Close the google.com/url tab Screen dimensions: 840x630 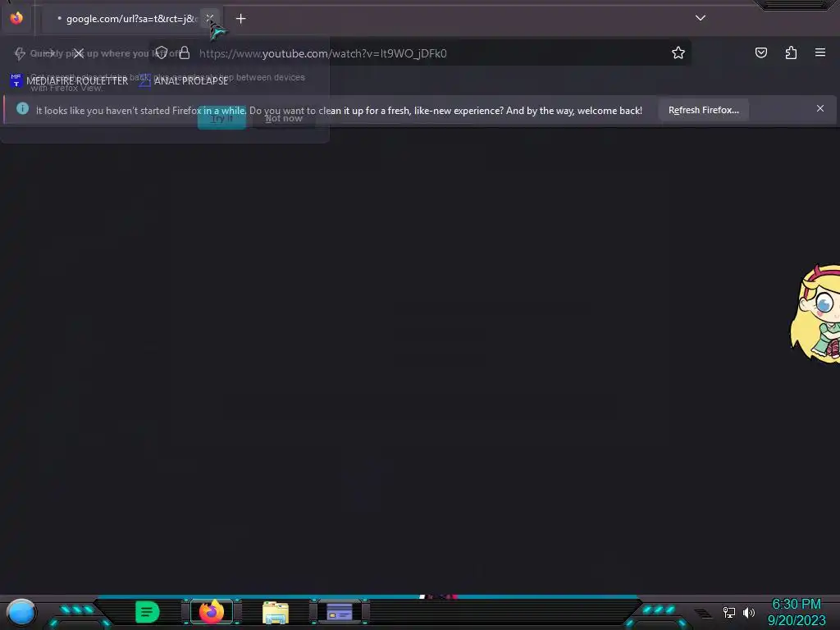point(209,18)
